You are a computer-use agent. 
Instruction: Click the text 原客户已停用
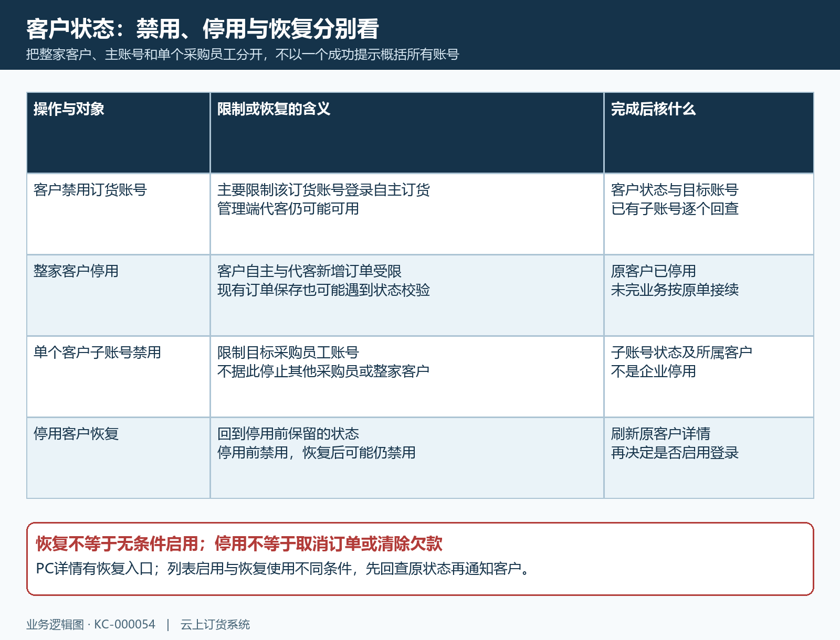(653, 271)
